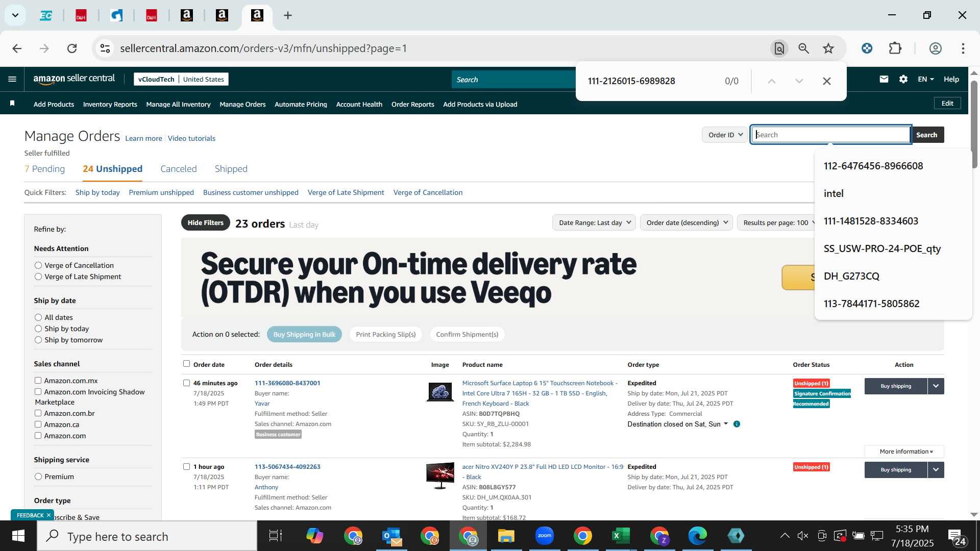This screenshot has height=551, width=980.
Task: Click the bookmark flag icon in navbar
Action: click(12, 104)
